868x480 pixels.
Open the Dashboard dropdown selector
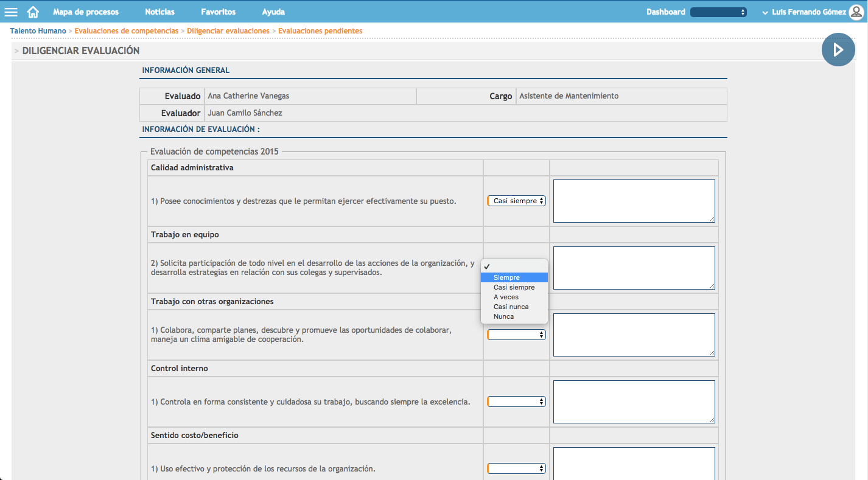pyautogui.click(x=719, y=12)
